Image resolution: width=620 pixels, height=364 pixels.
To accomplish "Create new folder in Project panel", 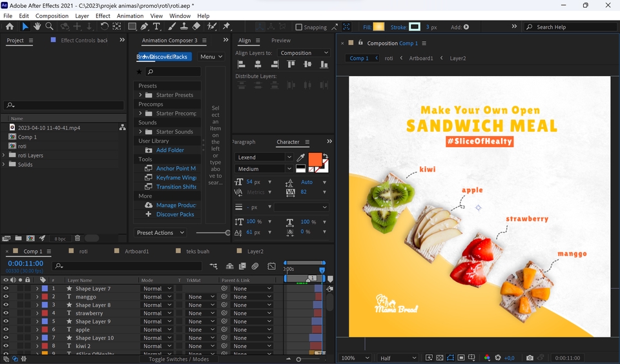I will point(18,238).
